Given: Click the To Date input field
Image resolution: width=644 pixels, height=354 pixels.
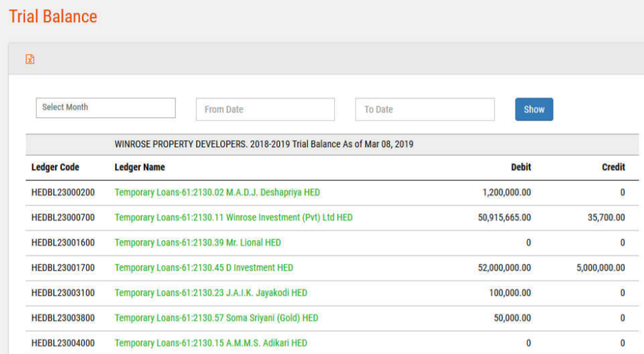Looking at the screenshot, I should [424, 110].
